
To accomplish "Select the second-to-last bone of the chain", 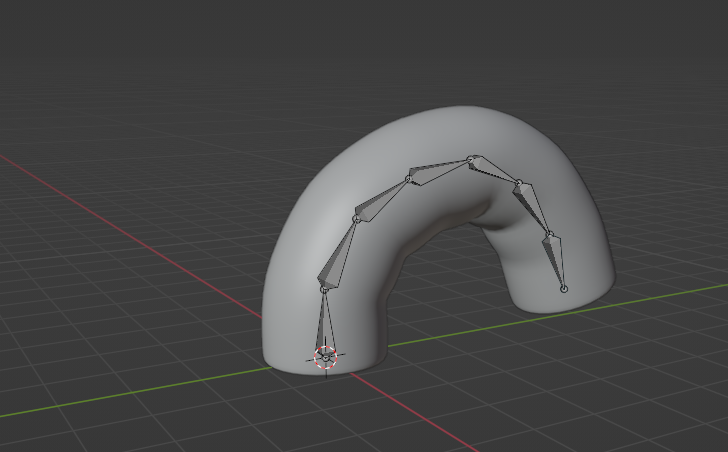I will [x=533, y=207].
